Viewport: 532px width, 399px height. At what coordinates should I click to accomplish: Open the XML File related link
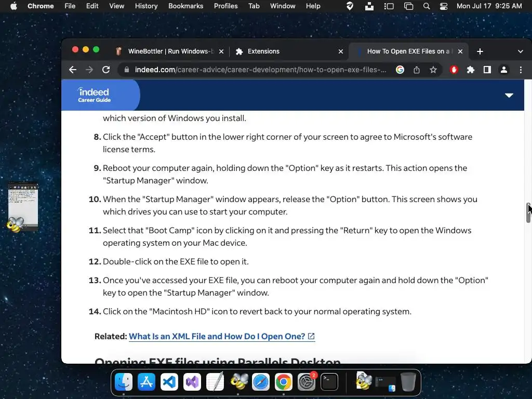click(x=222, y=336)
